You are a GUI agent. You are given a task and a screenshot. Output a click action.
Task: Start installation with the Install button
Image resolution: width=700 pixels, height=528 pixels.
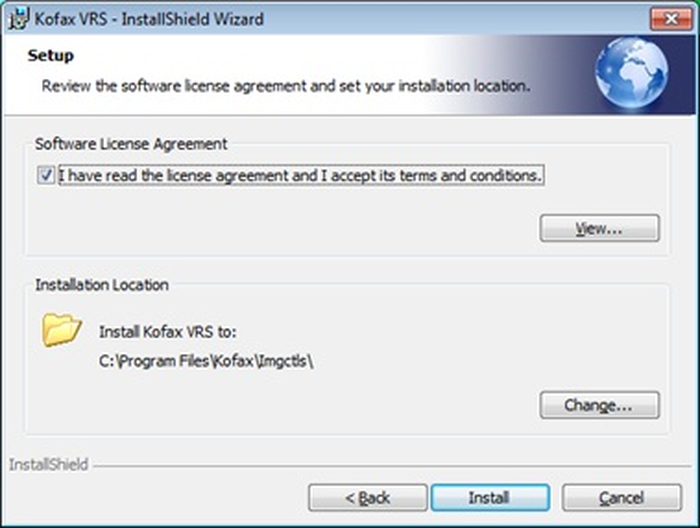coord(490,498)
